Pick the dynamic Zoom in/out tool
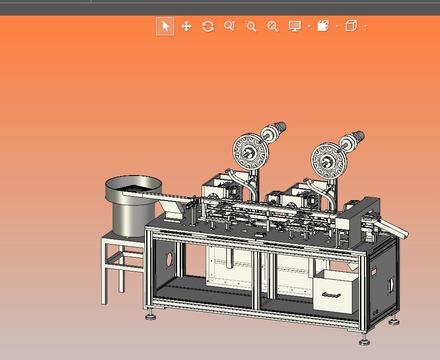Viewport: 440px width, 360px height. click(x=230, y=26)
